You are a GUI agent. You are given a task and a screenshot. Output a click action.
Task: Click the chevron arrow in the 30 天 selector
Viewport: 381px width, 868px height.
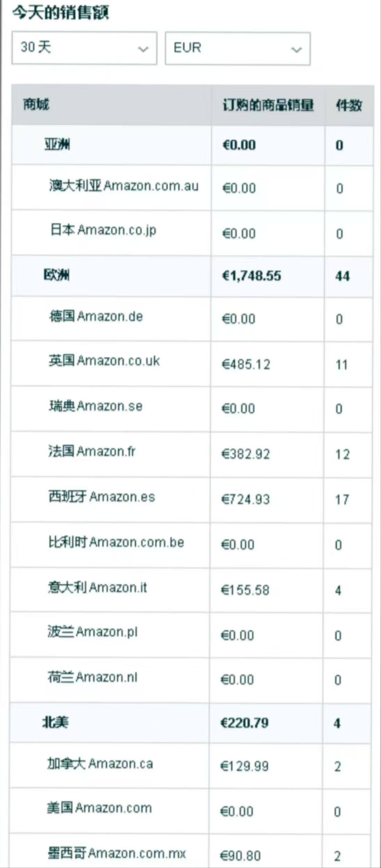[143, 49]
